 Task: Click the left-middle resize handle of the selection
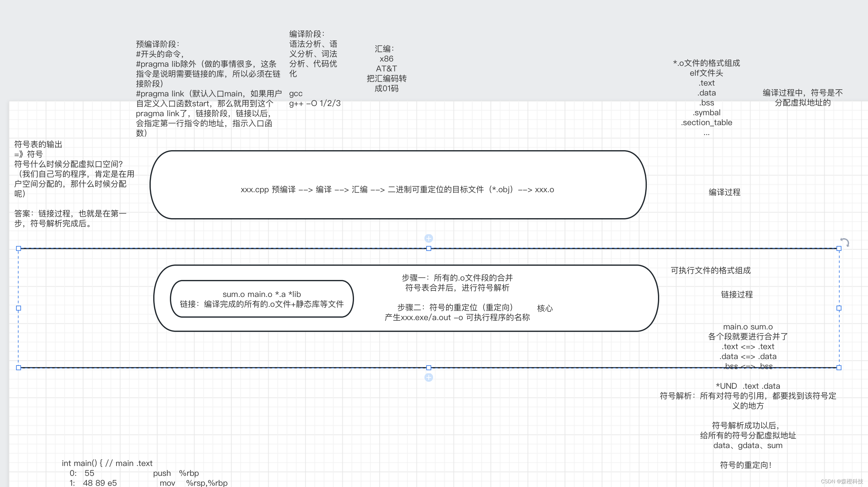[x=19, y=308]
